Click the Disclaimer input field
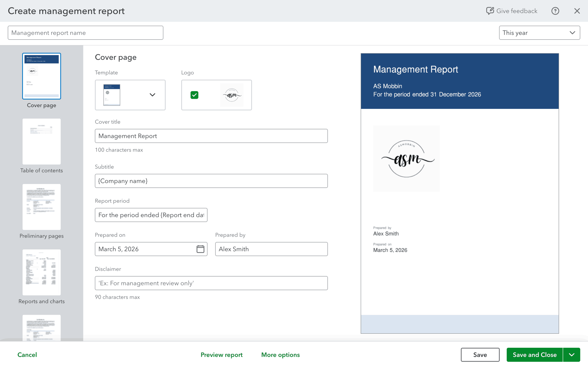 (211, 283)
